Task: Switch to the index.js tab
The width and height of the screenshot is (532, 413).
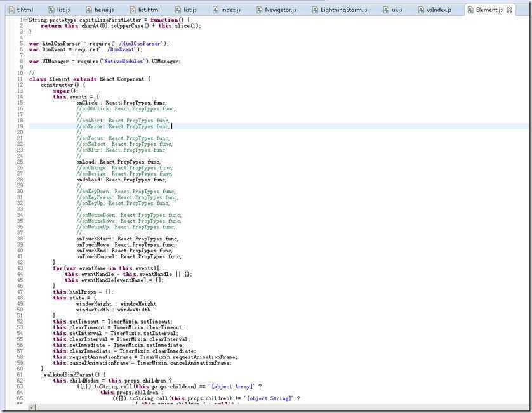Action: click(230, 10)
